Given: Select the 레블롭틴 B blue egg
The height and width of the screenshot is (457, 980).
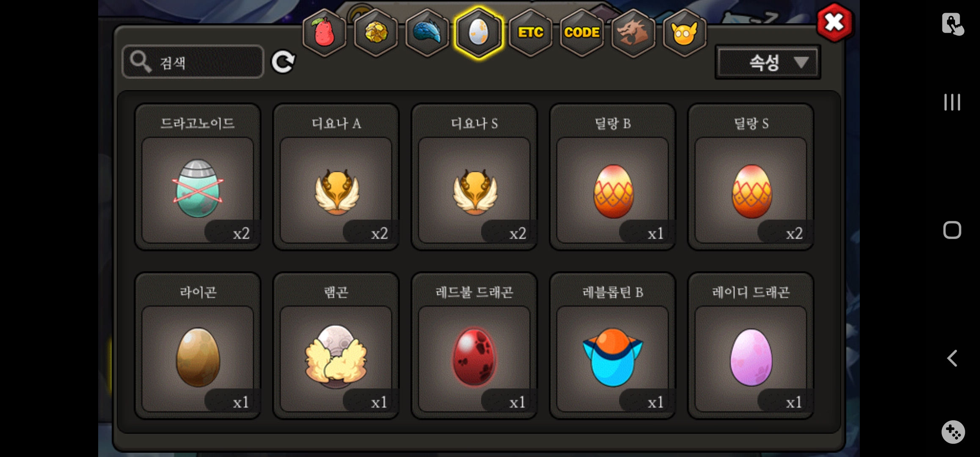Looking at the screenshot, I should click(x=613, y=345).
